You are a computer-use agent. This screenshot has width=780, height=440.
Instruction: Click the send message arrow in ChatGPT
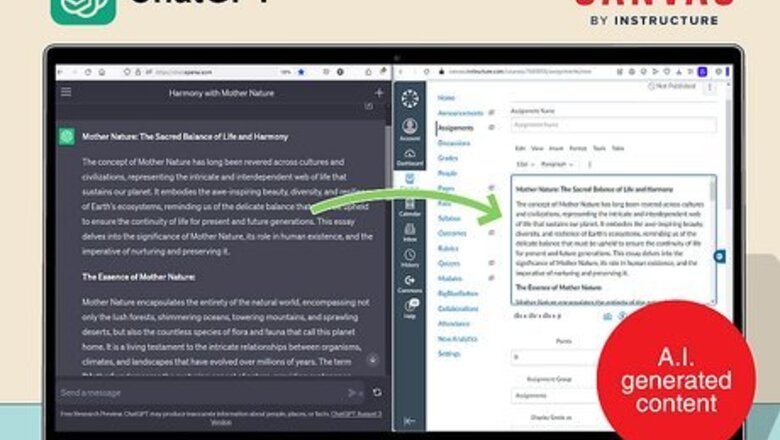click(x=352, y=393)
